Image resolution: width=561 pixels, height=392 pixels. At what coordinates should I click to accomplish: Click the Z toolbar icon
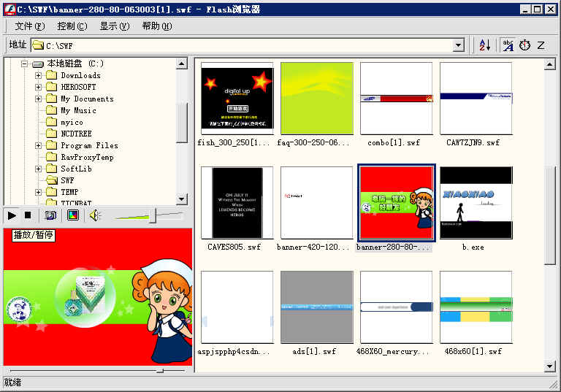[541, 45]
